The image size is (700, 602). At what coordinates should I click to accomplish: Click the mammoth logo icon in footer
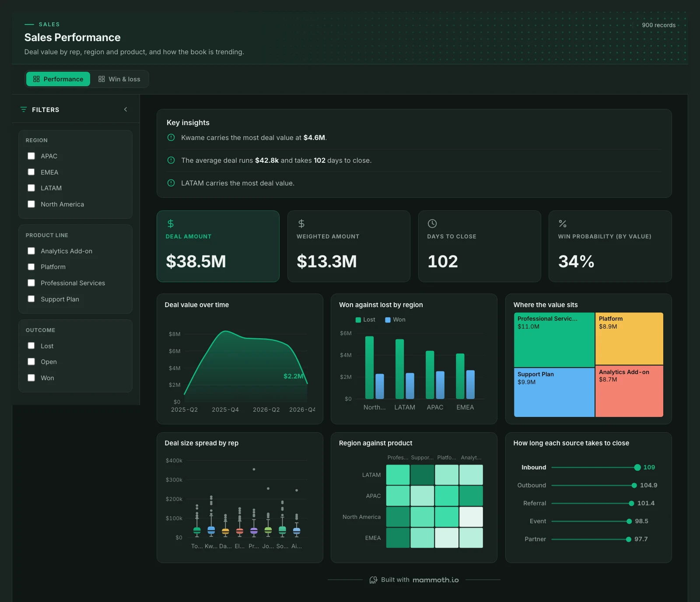pos(373,580)
